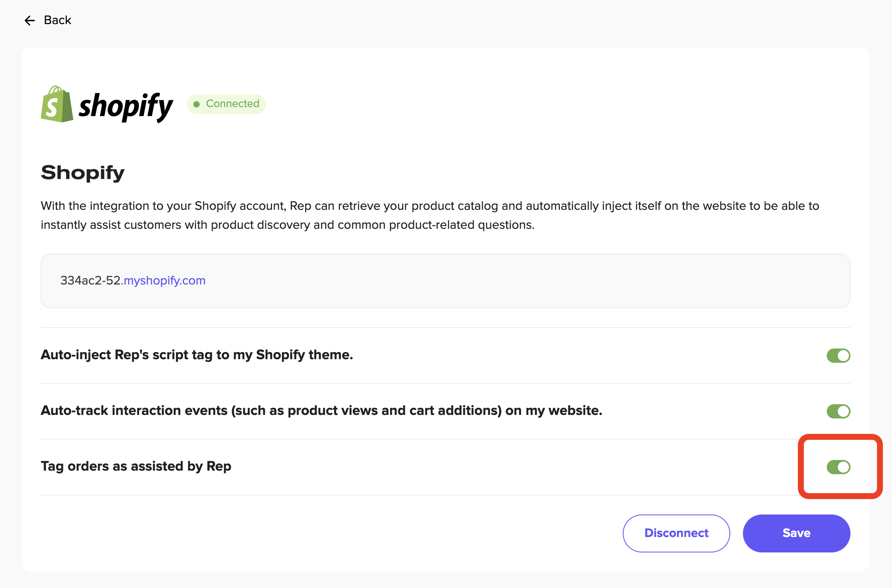Image resolution: width=892 pixels, height=588 pixels.
Task: Toggle Auto-track interaction events switch
Action: [838, 411]
